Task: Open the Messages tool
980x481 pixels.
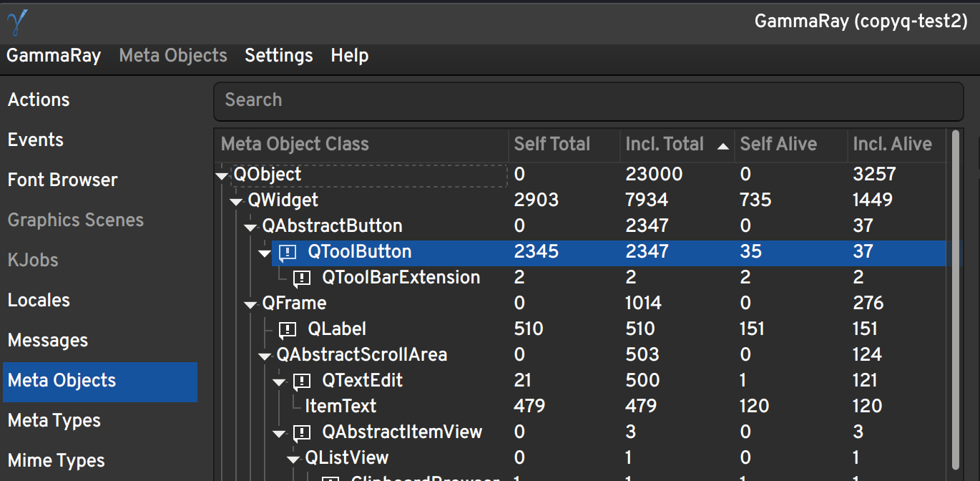Action: tap(100, 340)
